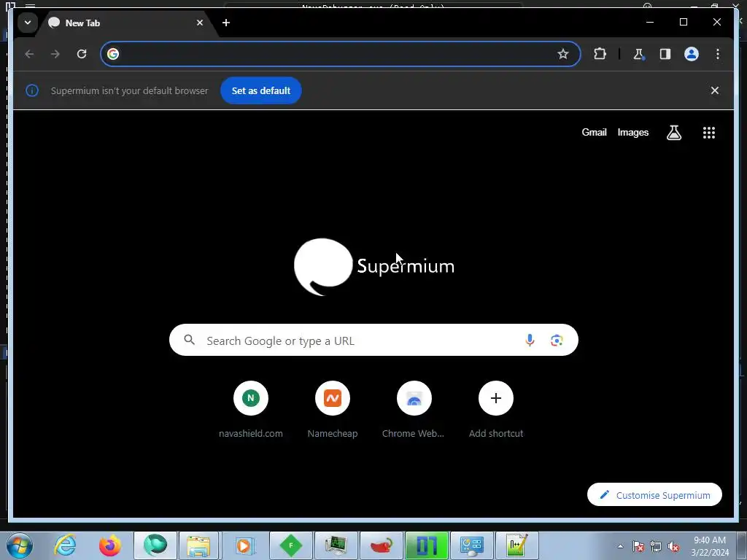Screen dimensions: 747x560
Task: Dismiss the default browser infobar
Action: [x=715, y=90]
